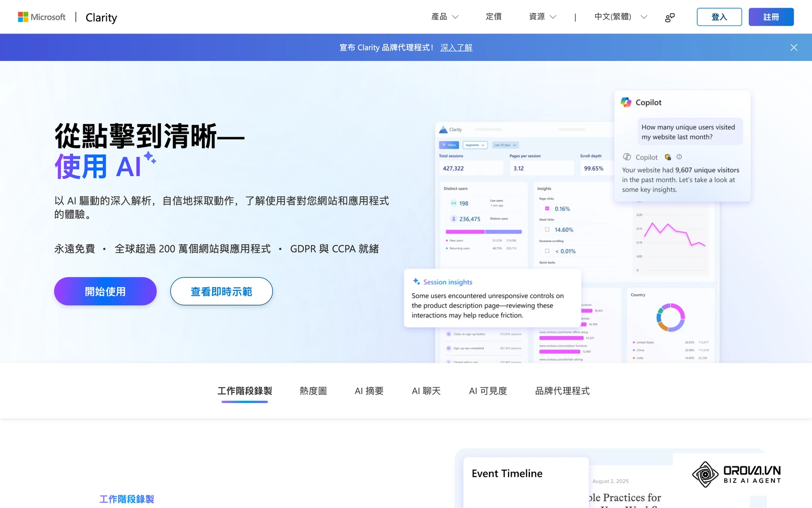The width and height of the screenshot is (812, 508).
Task: Click the small Copilot icon above the response
Action: tap(627, 157)
